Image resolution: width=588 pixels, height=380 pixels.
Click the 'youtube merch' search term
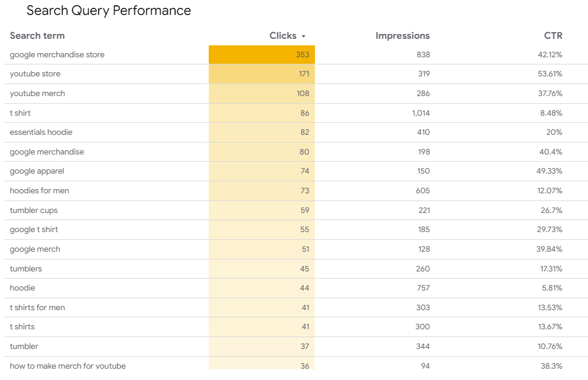point(38,94)
